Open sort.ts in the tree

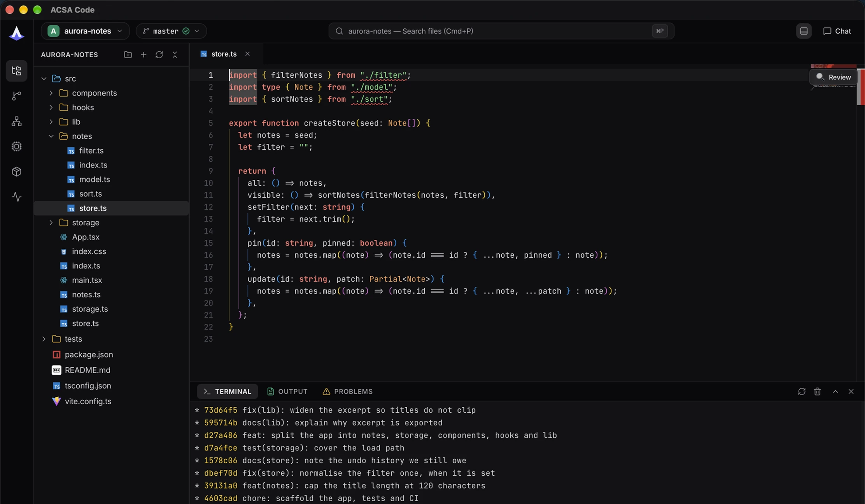[111, 194]
